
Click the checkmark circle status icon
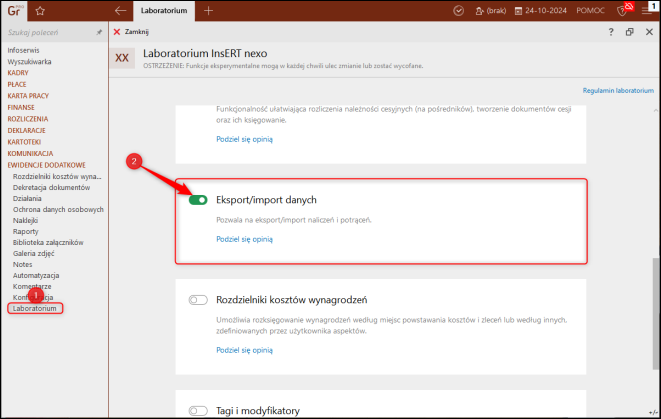pyautogui.click(x=458, y=11)
